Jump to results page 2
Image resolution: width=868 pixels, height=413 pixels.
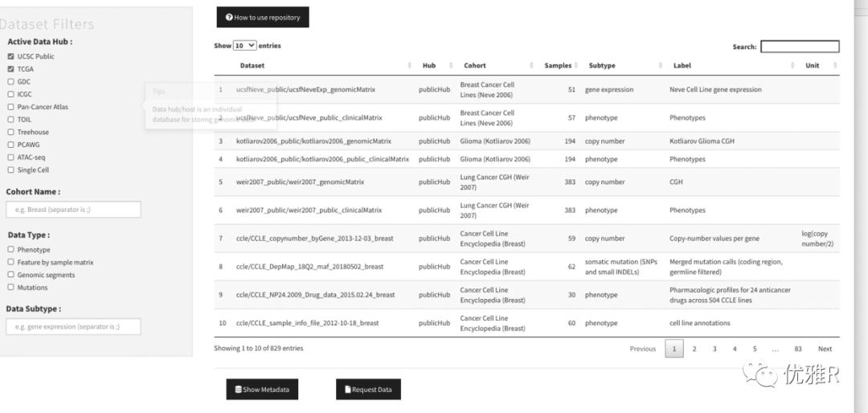[694, 349]
